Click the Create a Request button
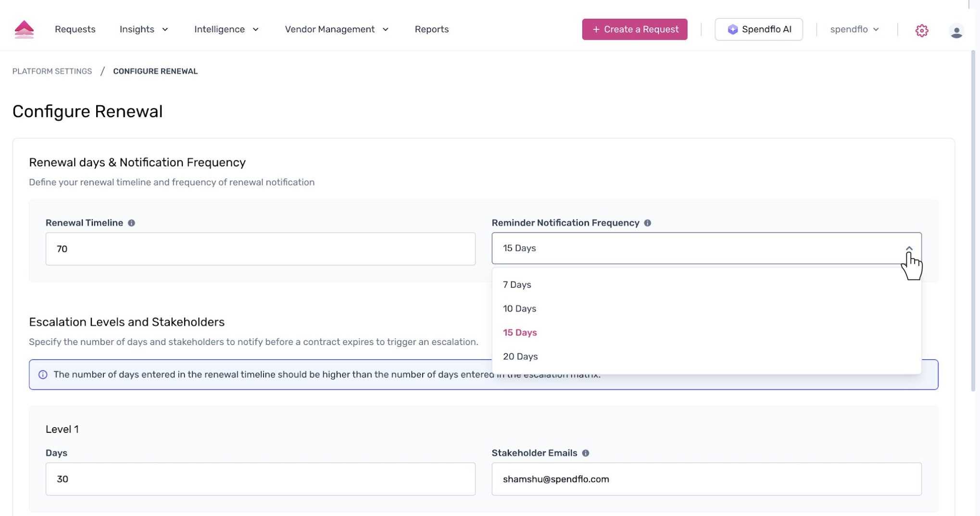The image size is (980, 516). click(634, 29)
